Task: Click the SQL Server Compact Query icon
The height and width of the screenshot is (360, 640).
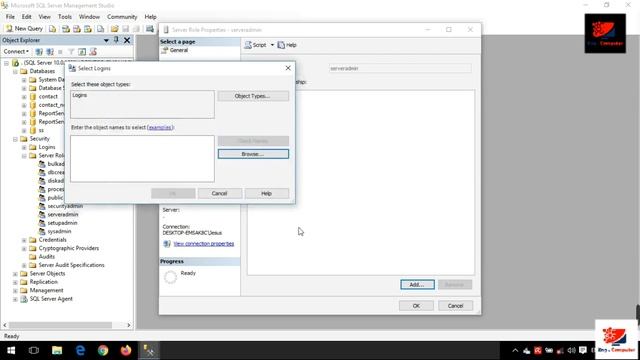Action: (x=100, y=29)
